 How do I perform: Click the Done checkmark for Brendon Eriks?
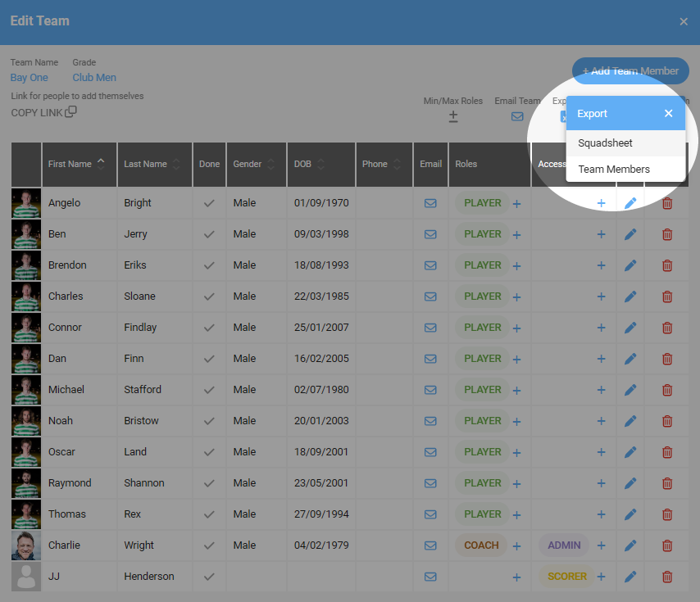[x=209, y=265]
